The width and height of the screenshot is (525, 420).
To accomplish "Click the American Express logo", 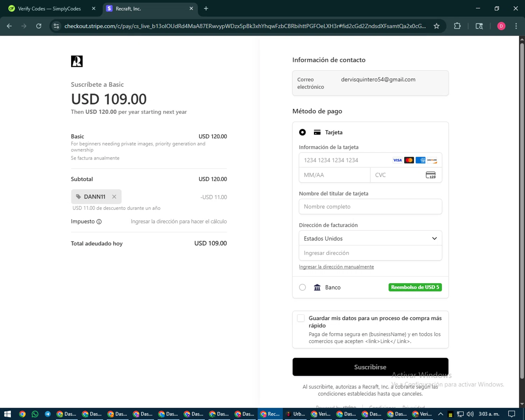I will (x=421, y=160).
